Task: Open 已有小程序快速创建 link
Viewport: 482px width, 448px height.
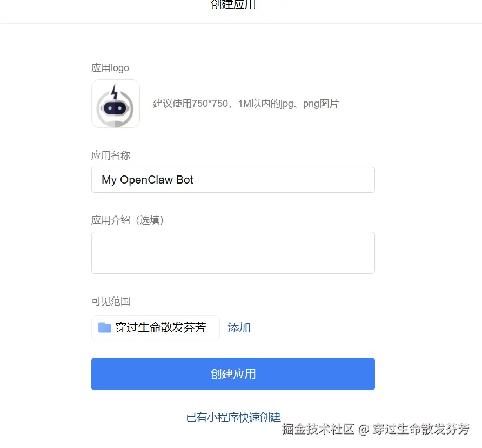Action: [233, 417]
